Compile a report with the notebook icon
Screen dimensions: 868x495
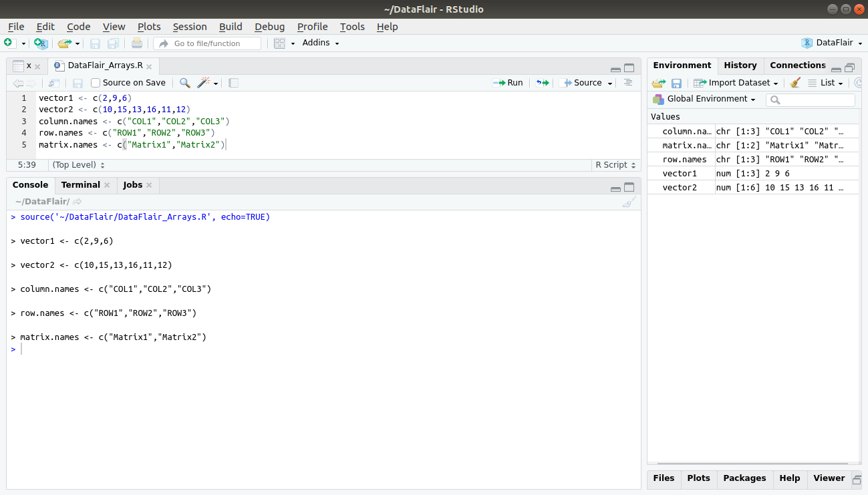click(x=233, y=83)
